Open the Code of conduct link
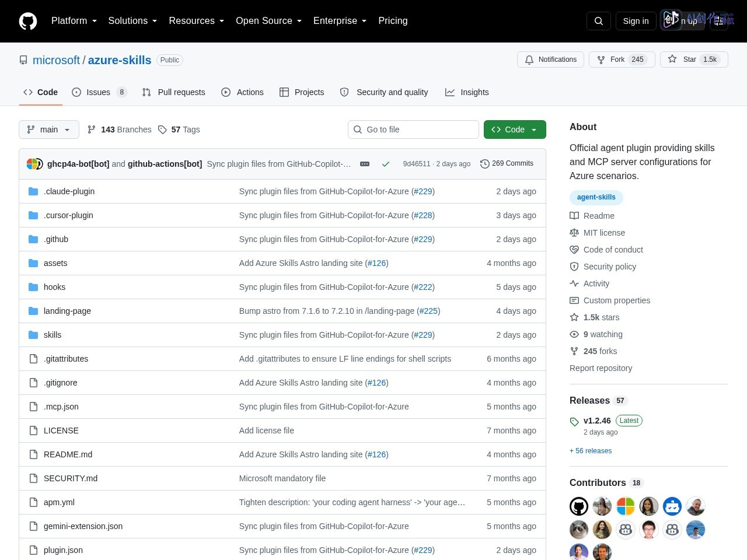The image size is (747, 560). tap(613, 250)
